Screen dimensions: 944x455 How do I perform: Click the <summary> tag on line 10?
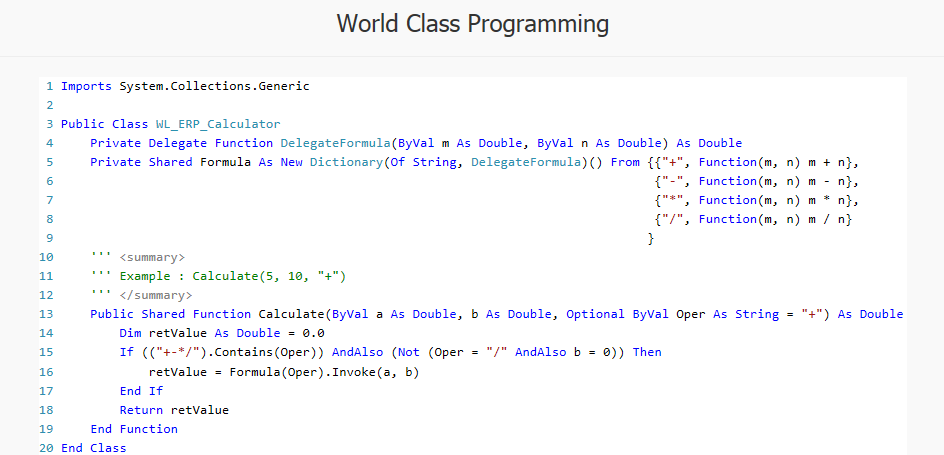[152, 258]
